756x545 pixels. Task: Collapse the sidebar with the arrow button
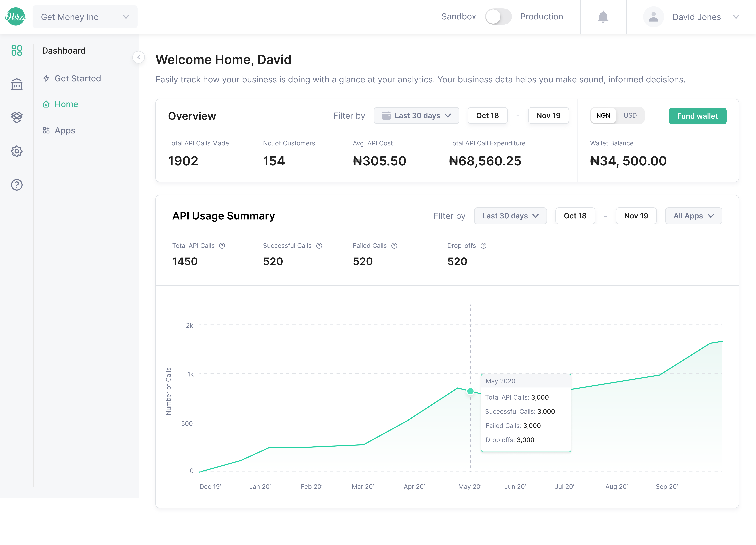click(139, 57)
